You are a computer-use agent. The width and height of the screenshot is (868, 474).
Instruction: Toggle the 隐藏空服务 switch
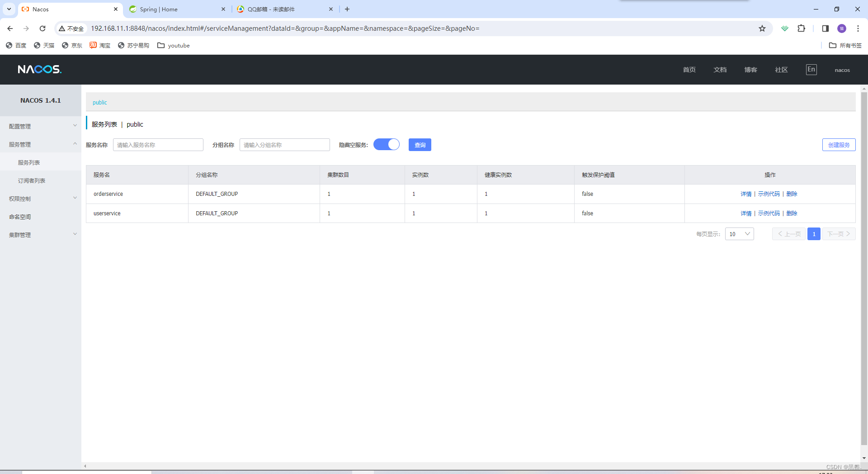tap(387, 144)
